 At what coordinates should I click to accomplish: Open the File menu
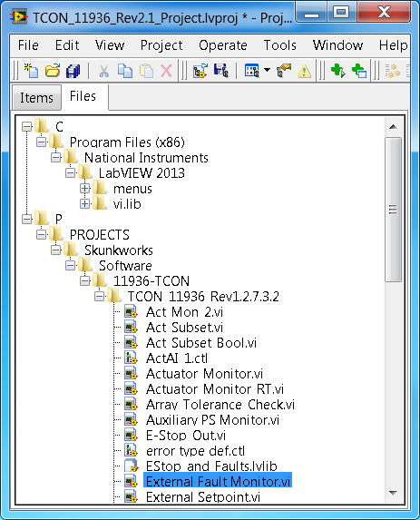28,45
